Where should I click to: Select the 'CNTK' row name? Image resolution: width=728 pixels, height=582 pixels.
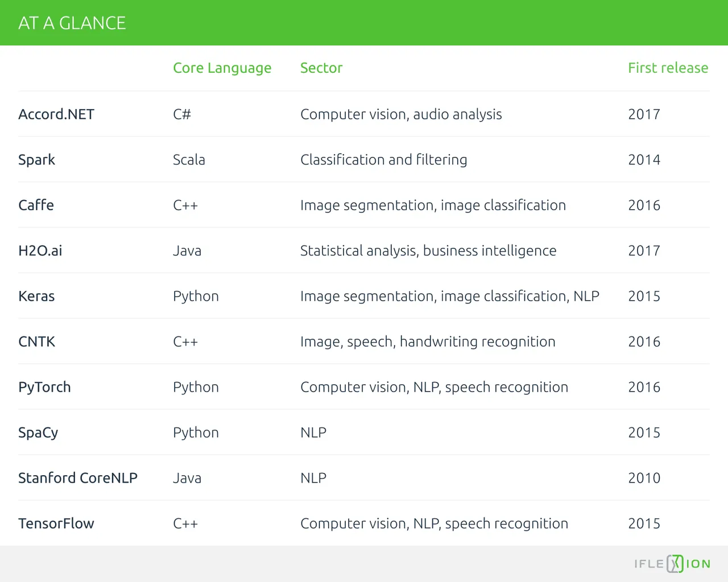pyautogui.click(x=37, y=342)
